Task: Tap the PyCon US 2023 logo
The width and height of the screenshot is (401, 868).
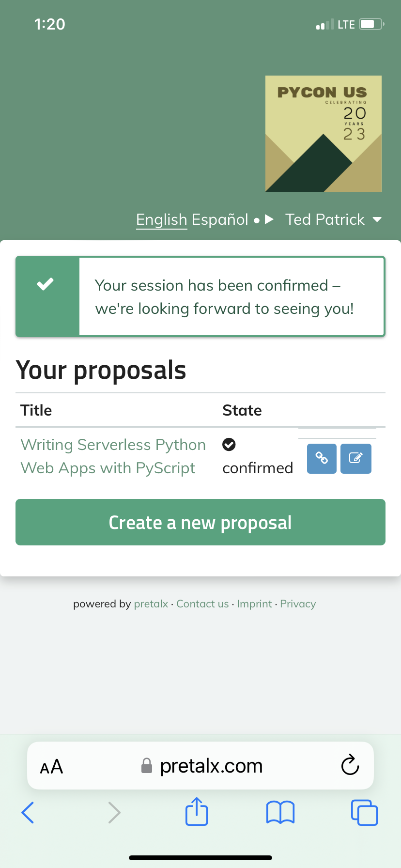Action: (x=324, y=134)
